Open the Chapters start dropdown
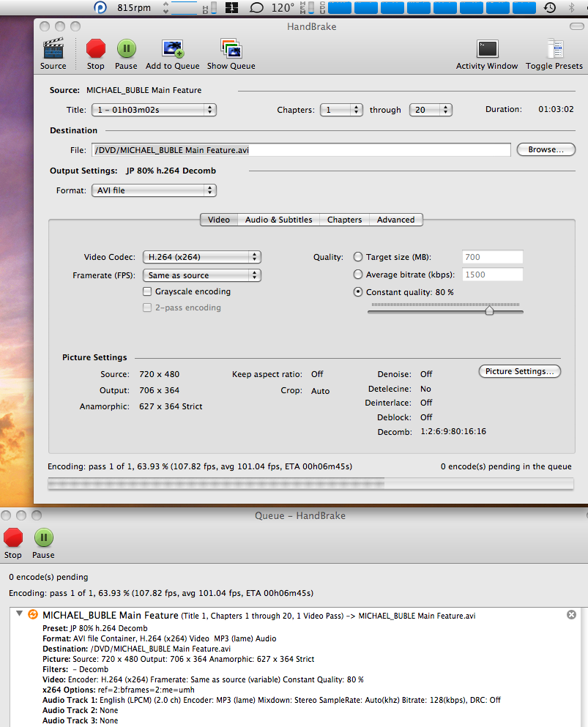This screenshot has height=727, width=588. pyautogui.click(x=341, y=110)
